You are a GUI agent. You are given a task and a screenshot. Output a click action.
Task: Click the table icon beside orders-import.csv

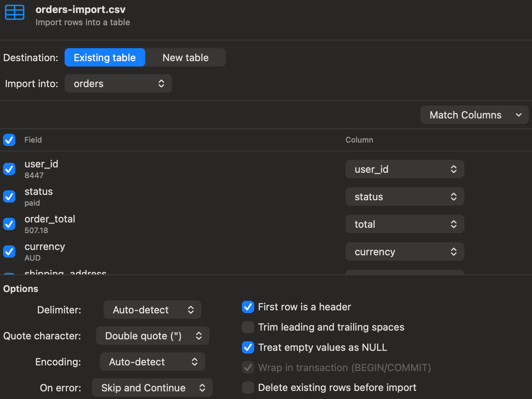[15, 12]
